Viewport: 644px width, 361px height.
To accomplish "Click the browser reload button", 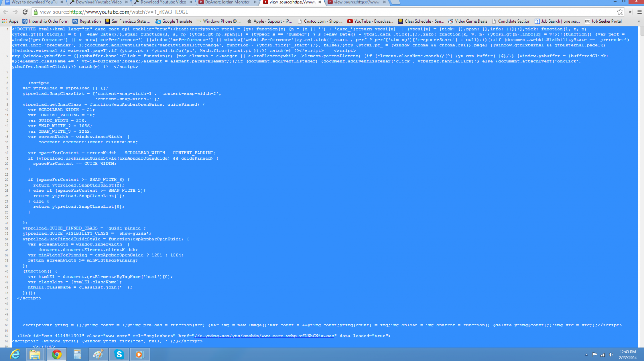I will click(25, 12).
